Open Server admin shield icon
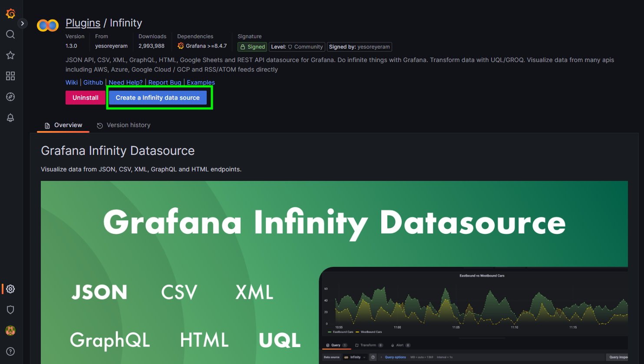This screenshot has height=364, width=644. click(10, 310)
